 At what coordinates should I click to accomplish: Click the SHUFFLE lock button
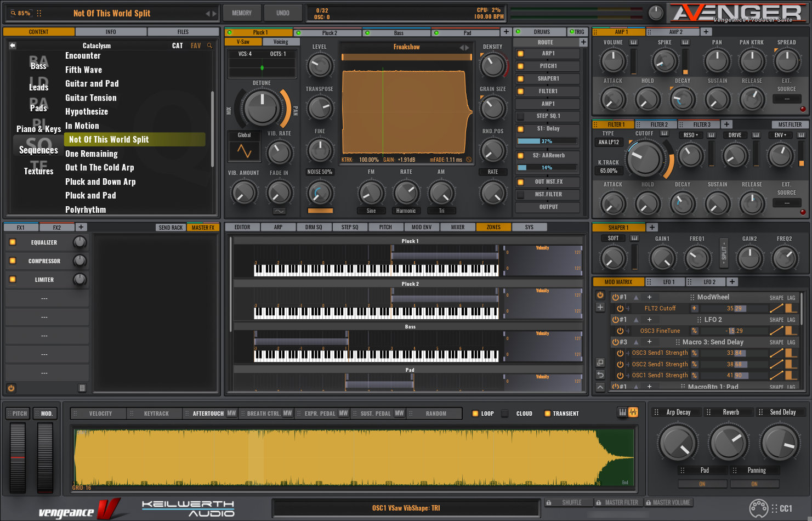point(568,502)
